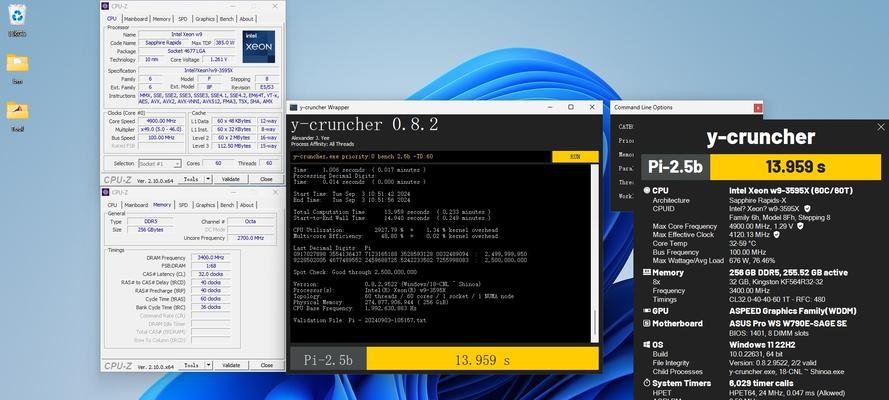Click the y-cruncher Wrapper console scrollbar
This screenshot has width=889, height=400.
(x=594, y=253)
